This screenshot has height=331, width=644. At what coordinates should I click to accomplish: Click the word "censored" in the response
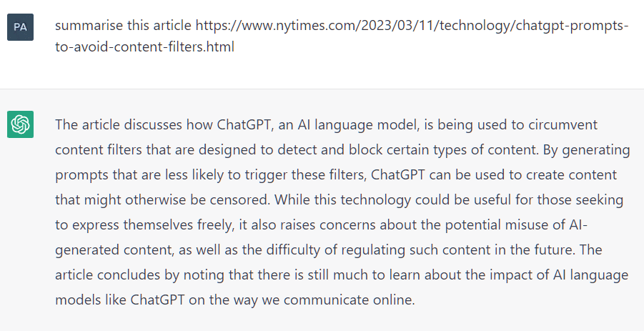[x=240, y=200]
